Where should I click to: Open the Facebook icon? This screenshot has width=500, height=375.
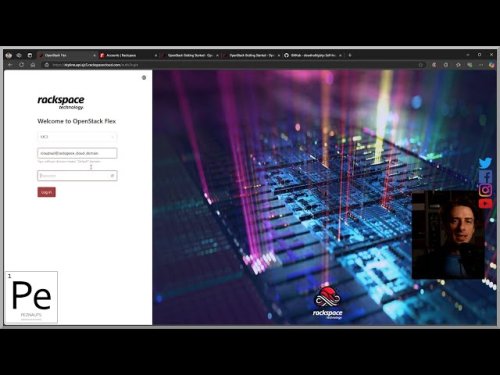(486, 177)
